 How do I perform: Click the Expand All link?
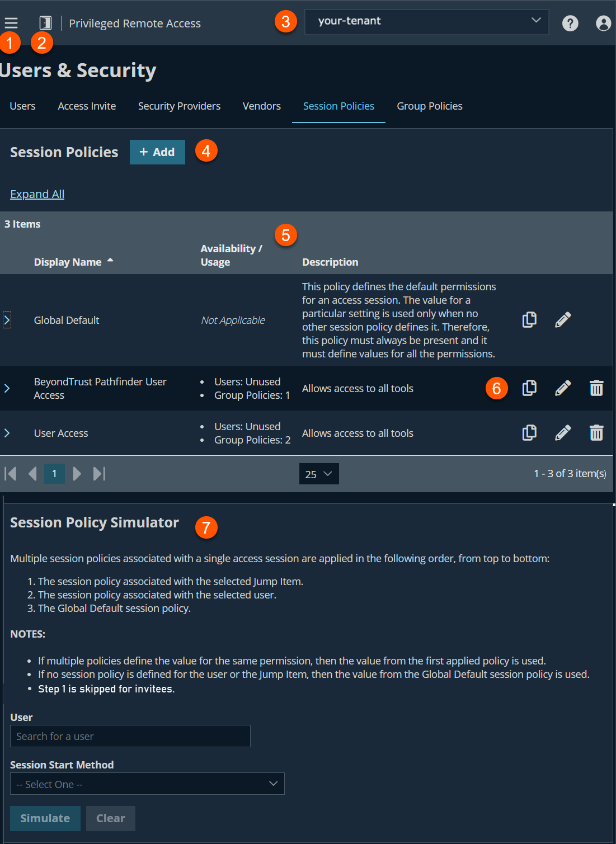coord(37,194)
